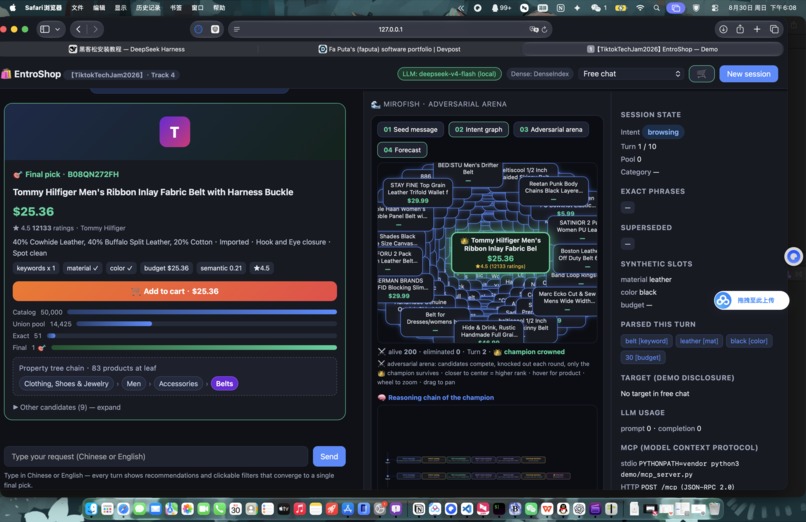Click the black [color] parsed chip
The height and width of the screenshot is (522, 806).
[x=748, y=341]
